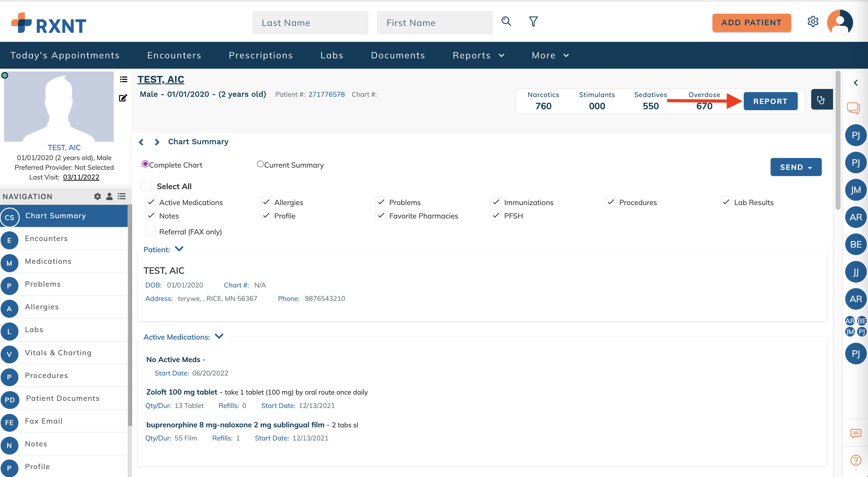Check the Referral (FAX only) checkbox
Screen dimensions: 868x477
pyautogui.click(x=150, y=231)
